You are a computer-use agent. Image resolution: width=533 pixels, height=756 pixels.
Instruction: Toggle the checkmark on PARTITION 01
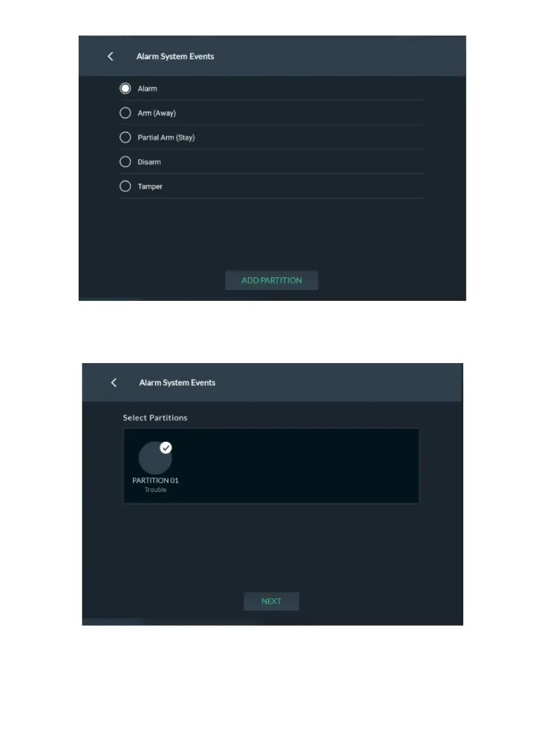click(x=166, y=448)
